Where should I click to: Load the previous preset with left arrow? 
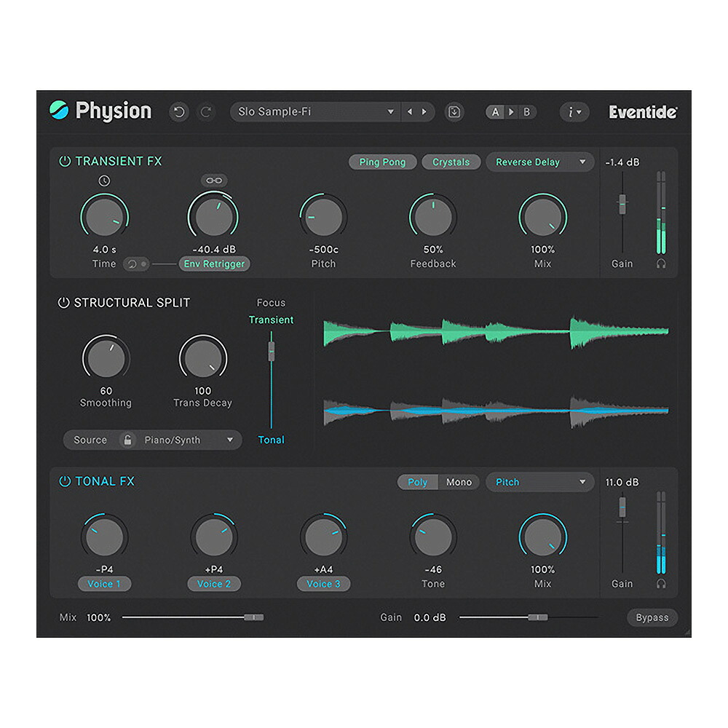click(x=409, y=112)
